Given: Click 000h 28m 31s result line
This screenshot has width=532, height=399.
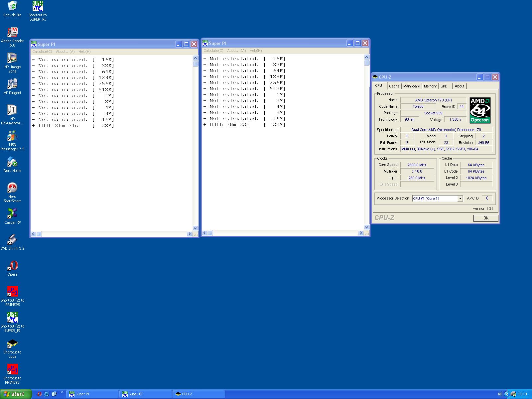Looking at the screenshot, I should 73,125.
